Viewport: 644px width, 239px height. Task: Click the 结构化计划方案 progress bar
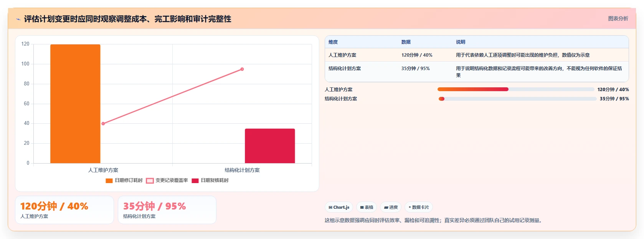[517, 99]
